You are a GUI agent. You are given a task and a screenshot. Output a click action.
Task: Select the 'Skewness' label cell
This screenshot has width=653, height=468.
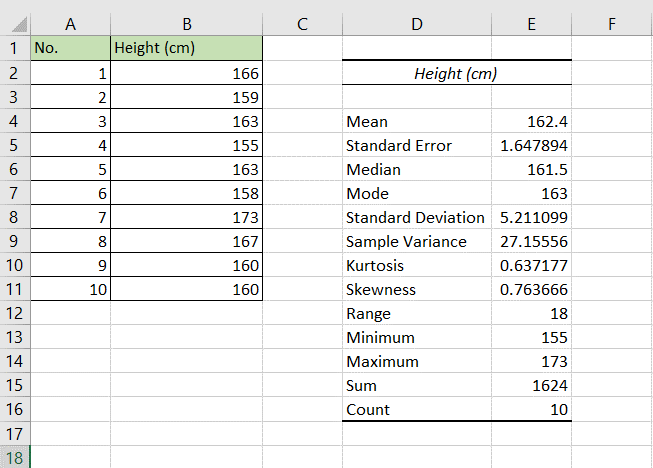[x=416, y=289]
